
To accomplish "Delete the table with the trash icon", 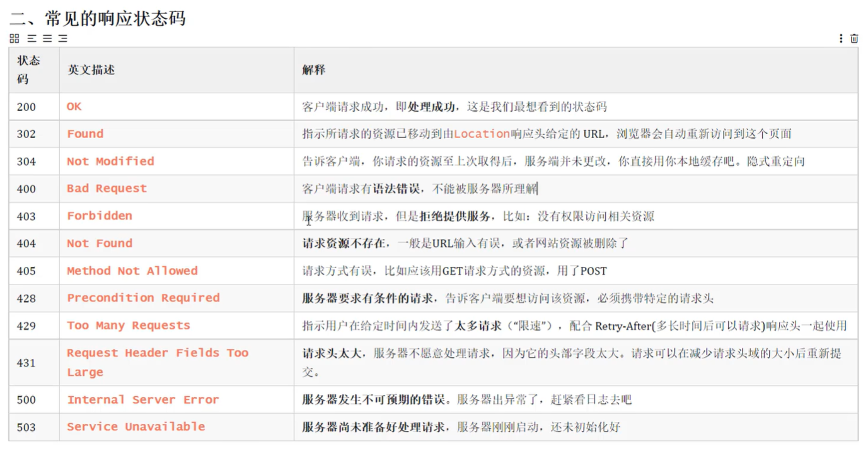I will click(854, 38).
